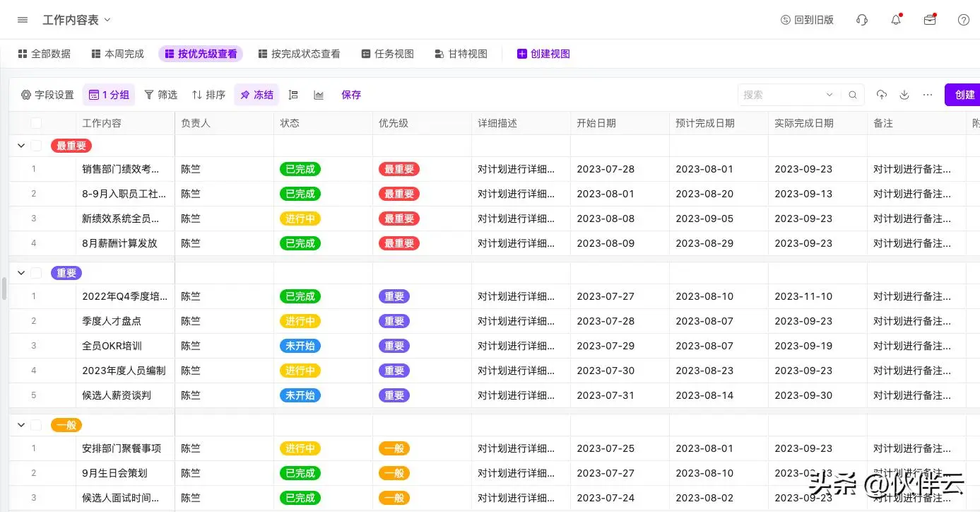The width and height of the screenshot is (980, 512).
Task: Click the 优先级 column header
Action: pyautogui.click(x=422, y=123)
